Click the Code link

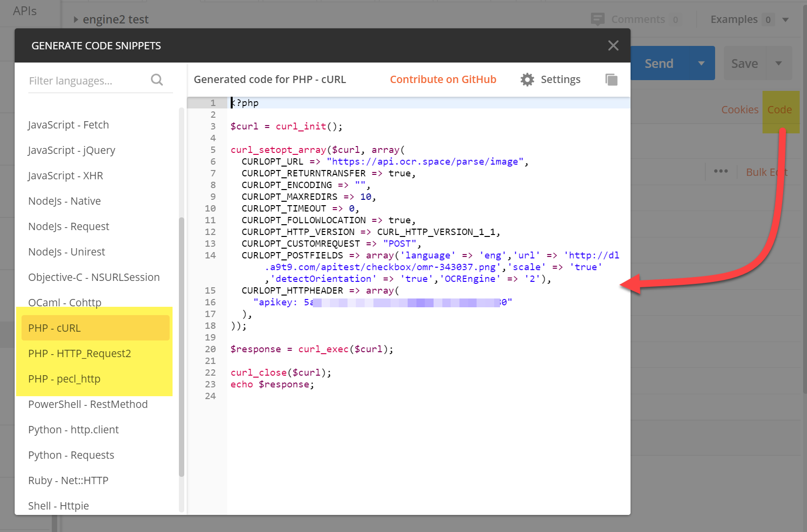coord(779,110)
